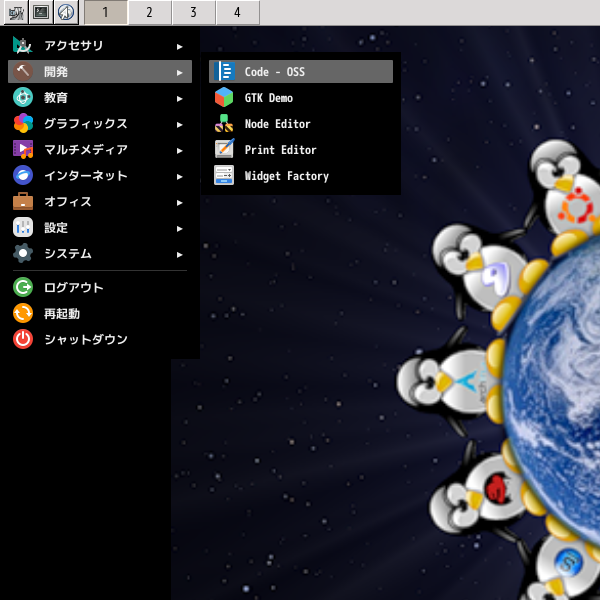Select the 開発 menu entry

[100, 72]
